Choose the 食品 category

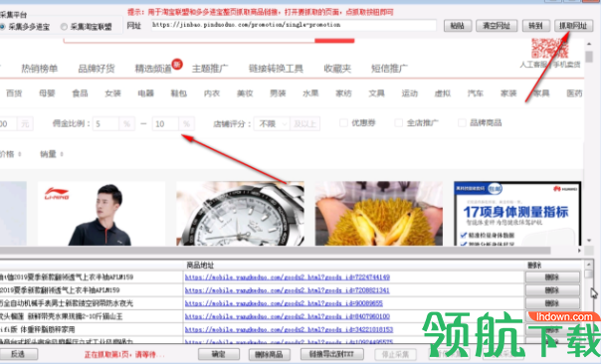click(x=81, y=93)
